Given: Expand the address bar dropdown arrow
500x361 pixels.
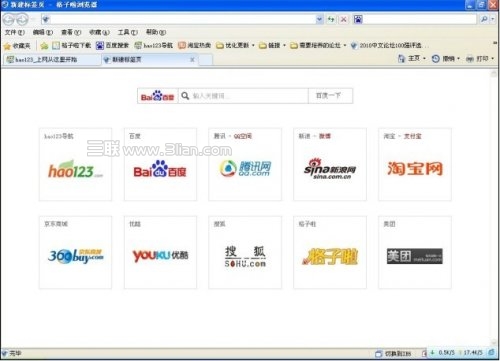Looking at the screenshot, I should (319, 19).
